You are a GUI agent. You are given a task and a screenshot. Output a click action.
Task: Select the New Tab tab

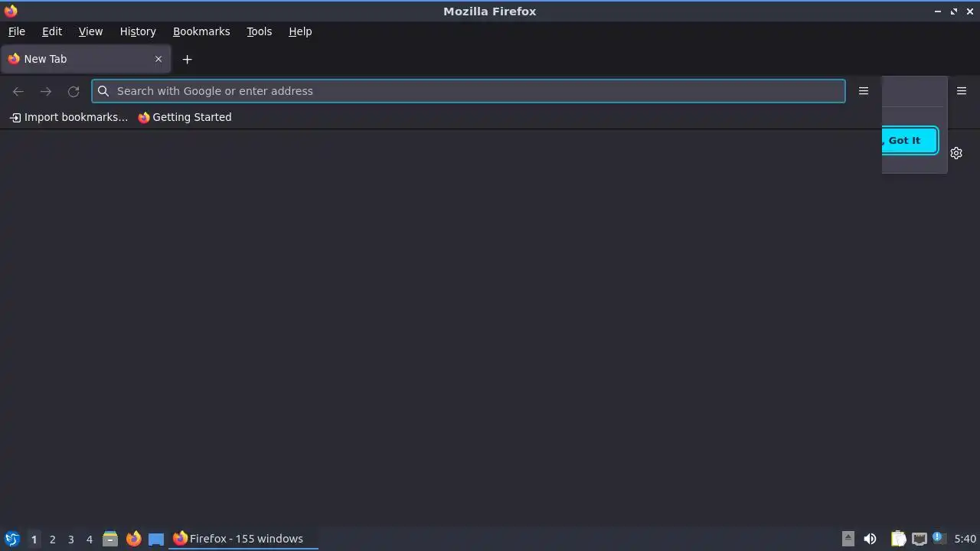pos(86,59)
